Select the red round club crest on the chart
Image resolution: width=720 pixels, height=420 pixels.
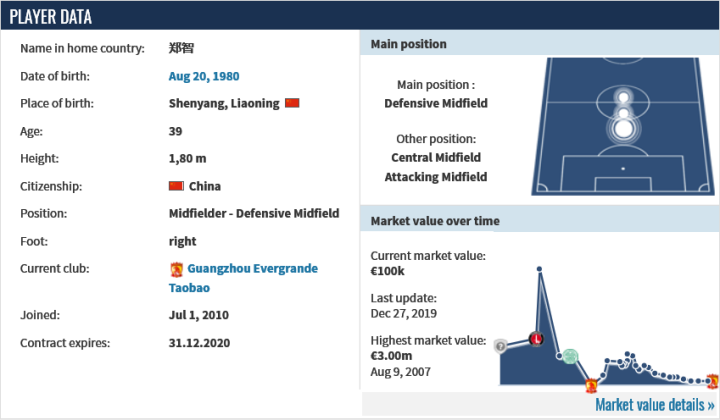point(536,339)
